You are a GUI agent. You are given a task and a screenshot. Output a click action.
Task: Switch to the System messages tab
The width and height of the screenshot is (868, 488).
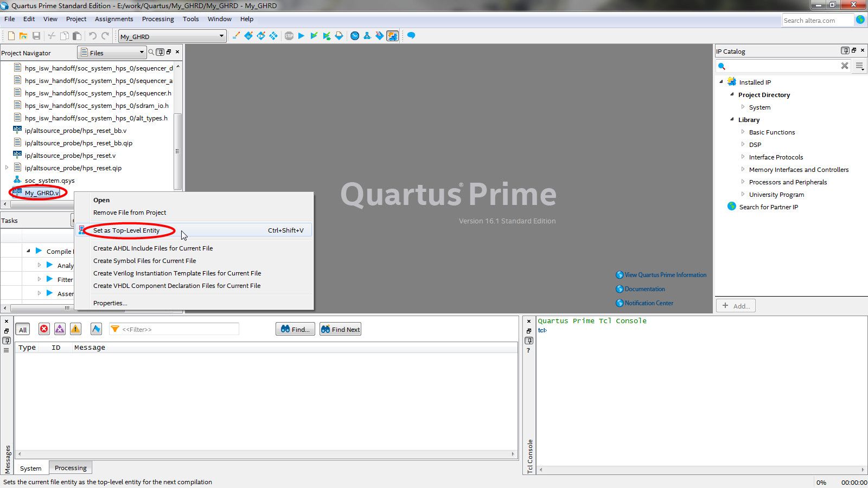[30, 468]
